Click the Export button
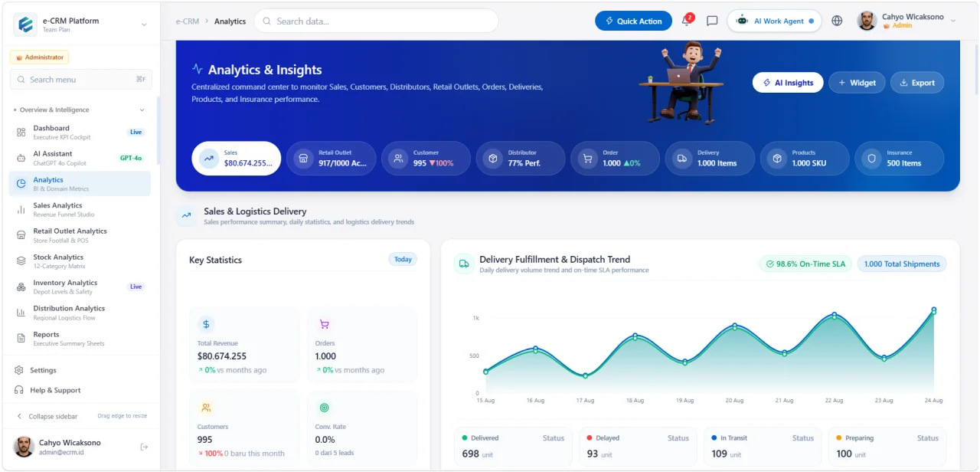980x472 pixels. (x=917, y=83)
